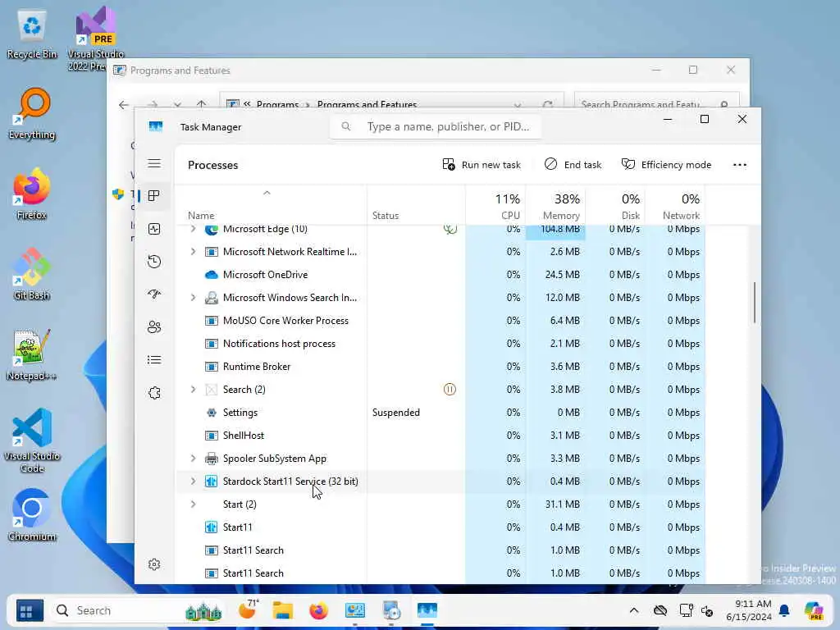Image resolution: width=840 pixels, height=630 pixels.
Task: Show hidden system tray icons chevron
Action: click(x=634, y=610)
